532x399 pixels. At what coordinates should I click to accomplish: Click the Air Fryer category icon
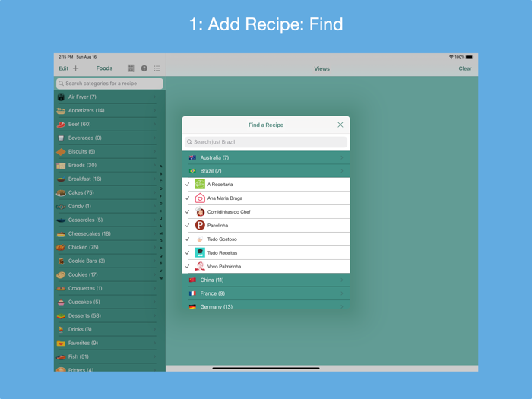pos(61,97)
